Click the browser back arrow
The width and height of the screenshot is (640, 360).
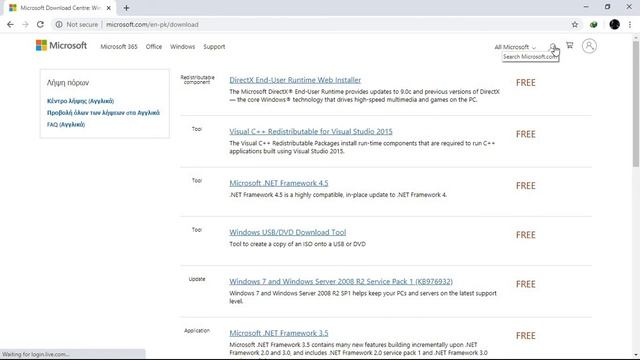(10, 24)
